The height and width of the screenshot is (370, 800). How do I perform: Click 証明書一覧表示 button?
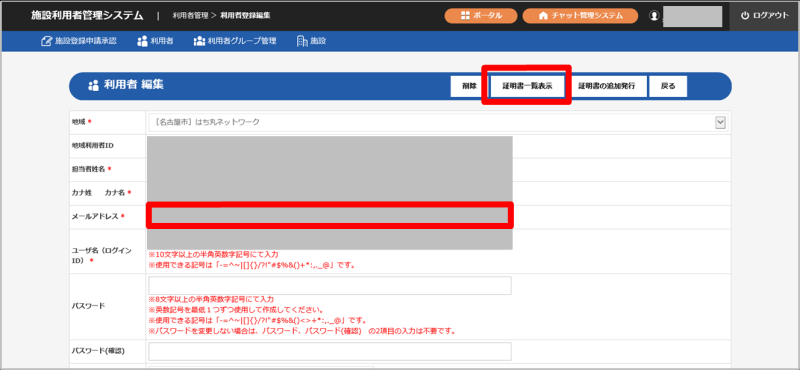coord(527,86)
